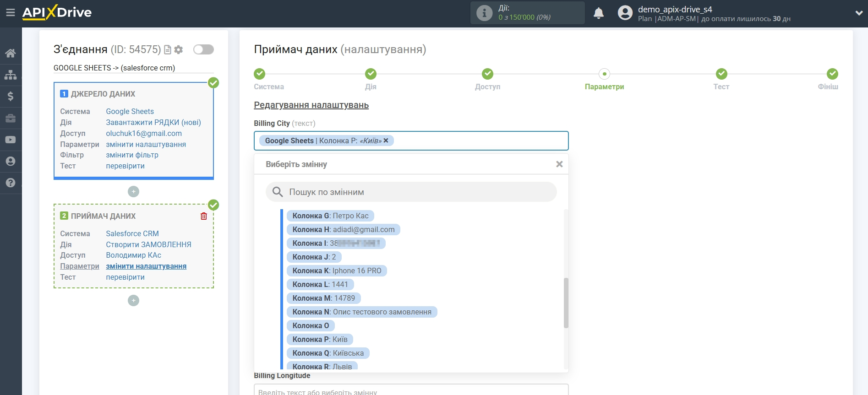This screenshot has width=868, height=395.
Task: Open Створити ЗАМОВЛЕННЯ action link
Action: tap(148, 244)
